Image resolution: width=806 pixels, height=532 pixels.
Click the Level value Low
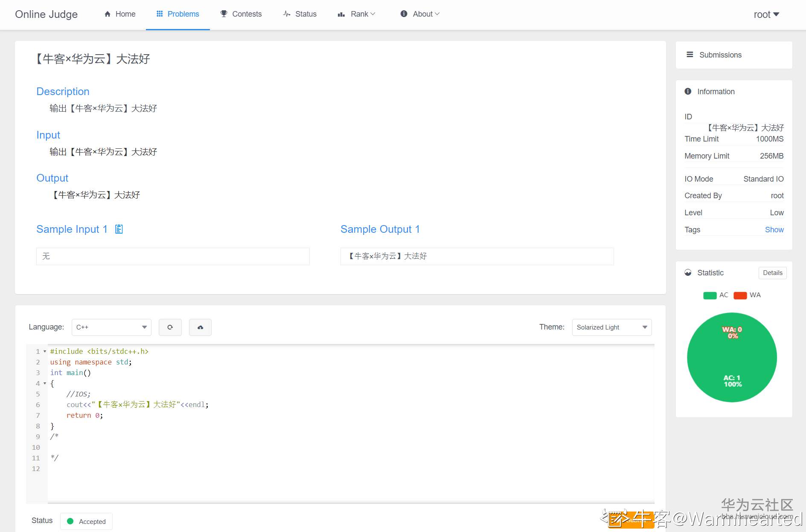pyautogui.click(x=777, y=213)
